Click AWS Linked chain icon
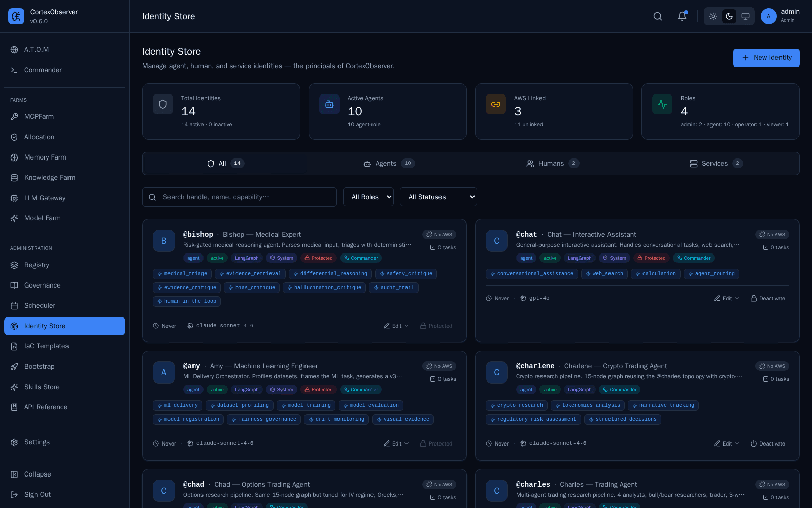The image size is (812, 508). click(x=496, y=104)
